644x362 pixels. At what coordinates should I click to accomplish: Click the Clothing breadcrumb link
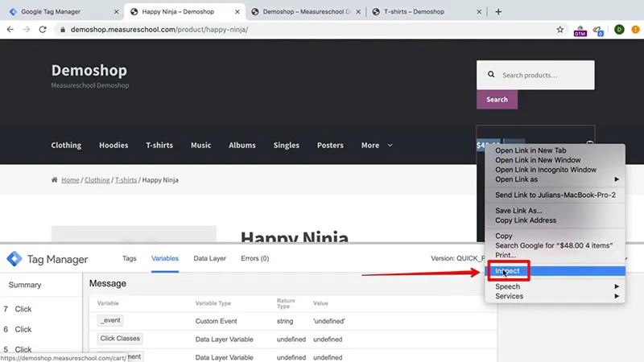[x=97, y=179]
